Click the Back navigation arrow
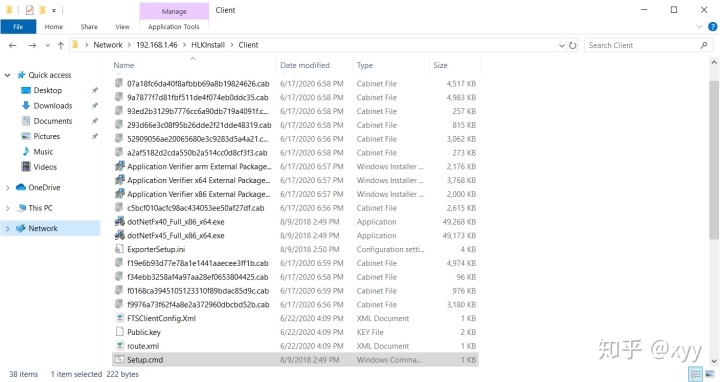The width and height of the screenshot is (720, 382). click(12, 45)
